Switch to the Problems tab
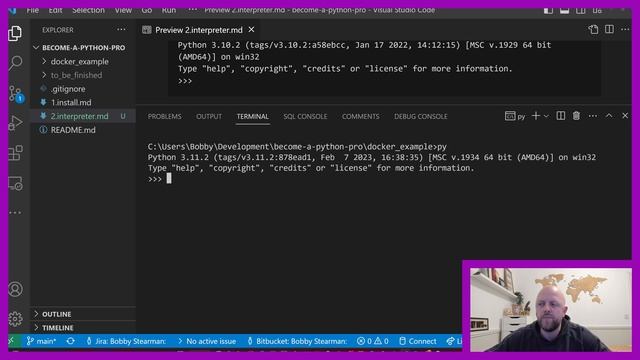640x360 pixels. 164,116
